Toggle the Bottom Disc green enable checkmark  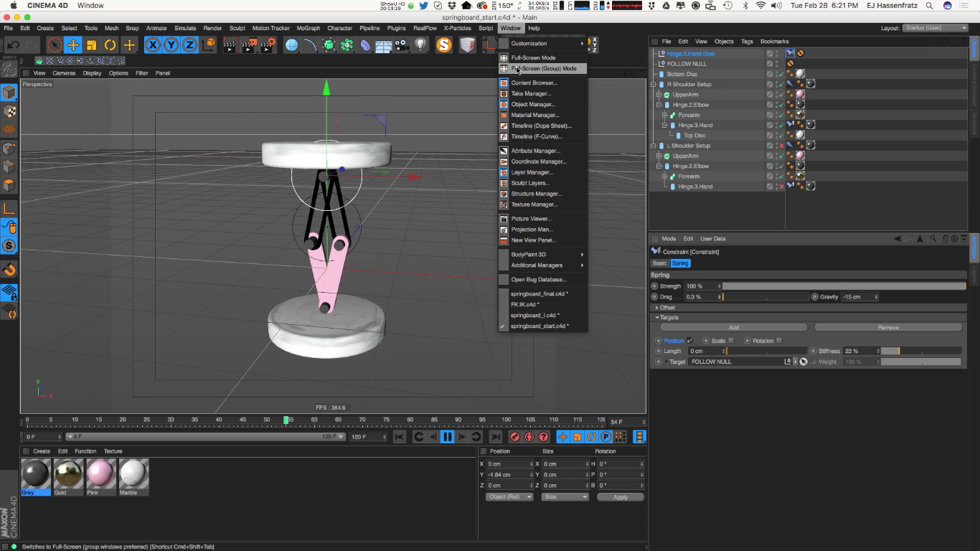781,74
